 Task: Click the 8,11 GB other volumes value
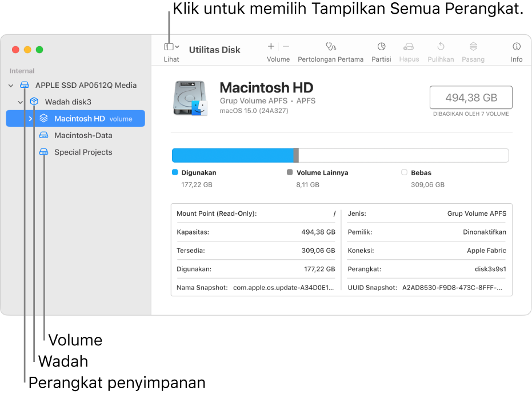point(308,185)
